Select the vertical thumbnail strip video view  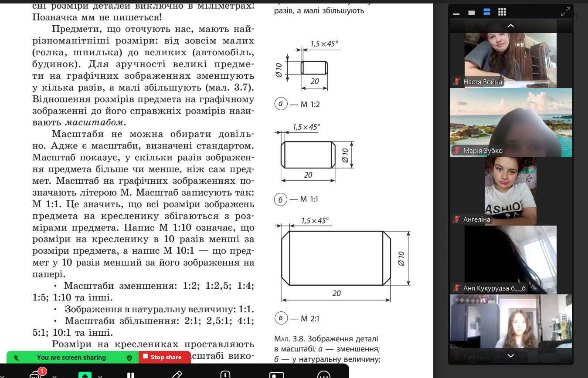point(487,12)
